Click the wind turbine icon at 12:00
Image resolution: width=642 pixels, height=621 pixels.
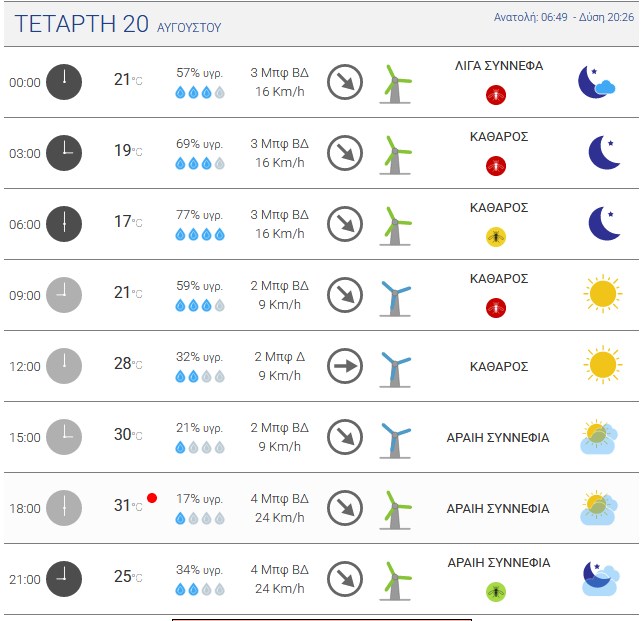395,369
